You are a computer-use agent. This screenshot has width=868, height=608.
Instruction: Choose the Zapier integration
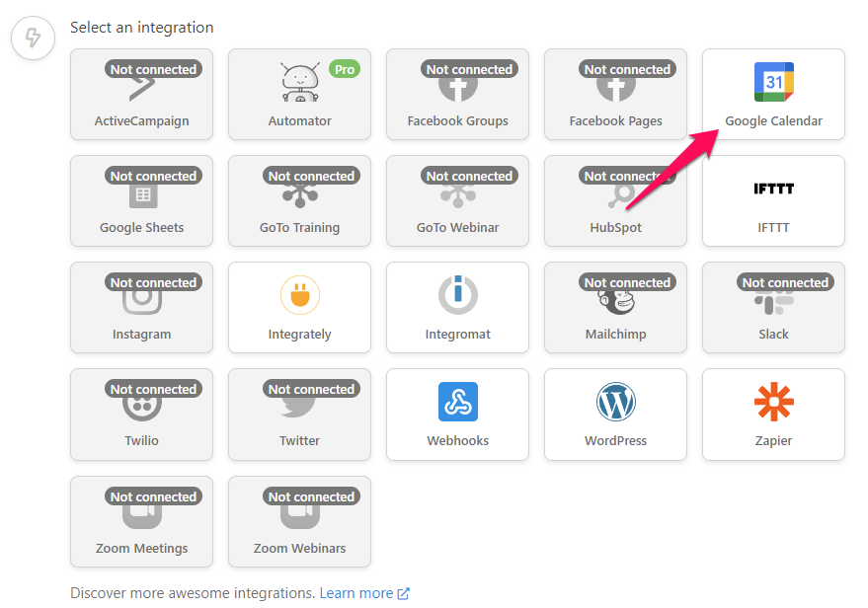pyautogui.click(x=774, y=415)
